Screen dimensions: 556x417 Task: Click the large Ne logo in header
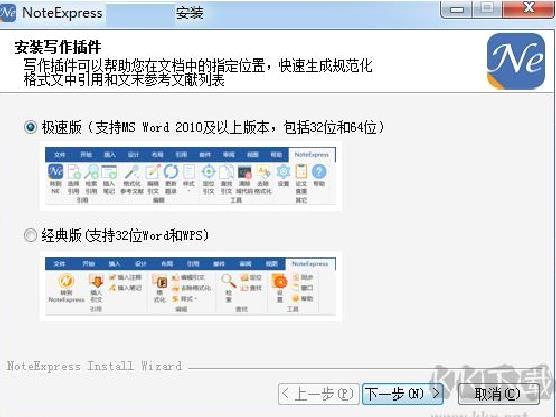point(516,61)
